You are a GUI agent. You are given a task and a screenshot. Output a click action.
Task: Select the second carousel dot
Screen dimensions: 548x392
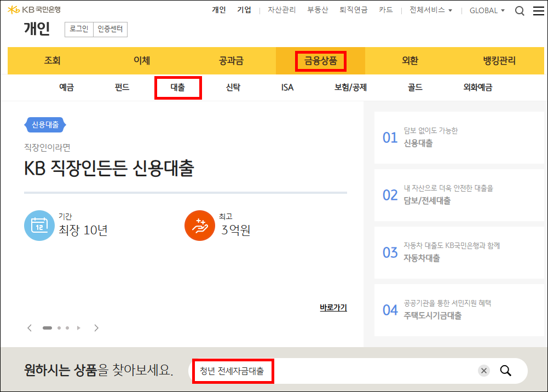[59, 328]
